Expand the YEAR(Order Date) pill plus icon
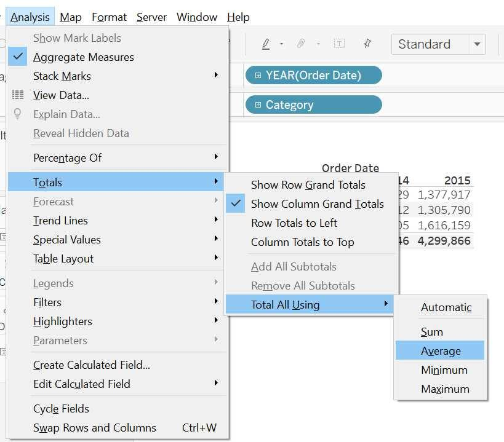504x442 pixels. click(258, 76)
